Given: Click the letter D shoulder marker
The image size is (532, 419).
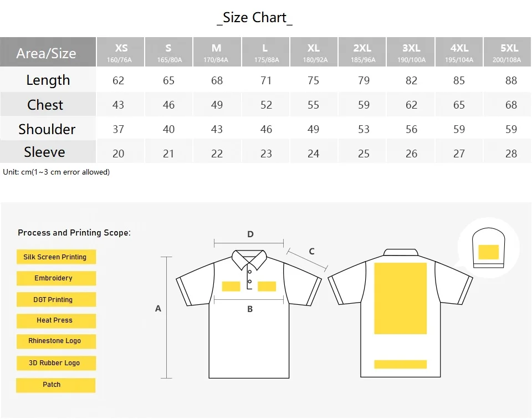Looking at the screenshot, I should (250, 234).
